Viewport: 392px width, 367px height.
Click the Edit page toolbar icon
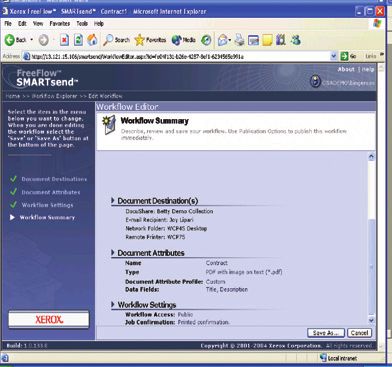[253, 40]
